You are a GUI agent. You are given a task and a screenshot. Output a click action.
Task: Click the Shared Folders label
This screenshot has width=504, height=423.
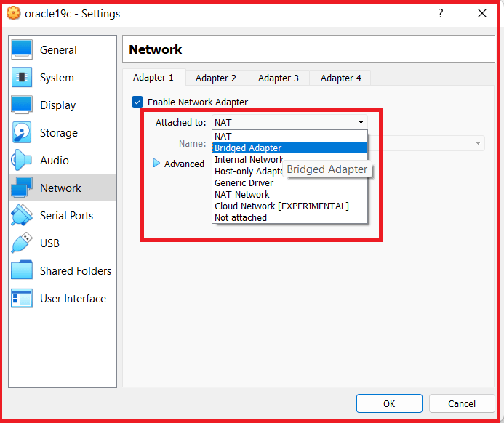tap(76, 271)
